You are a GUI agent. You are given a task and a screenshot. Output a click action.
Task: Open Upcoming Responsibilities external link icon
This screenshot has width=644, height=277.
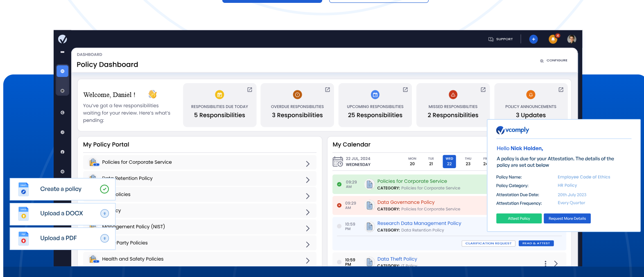[x=405, y=90]
